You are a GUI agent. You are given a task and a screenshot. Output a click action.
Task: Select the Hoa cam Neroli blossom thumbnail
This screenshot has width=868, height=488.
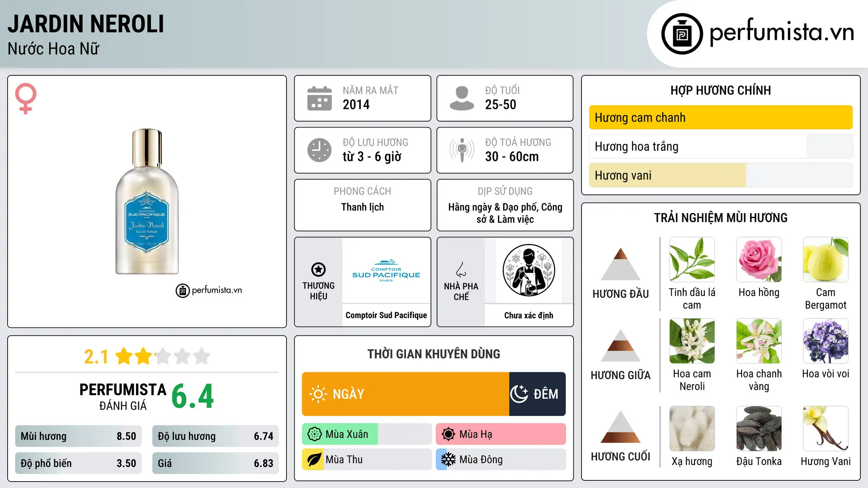(x=692, y=341)
